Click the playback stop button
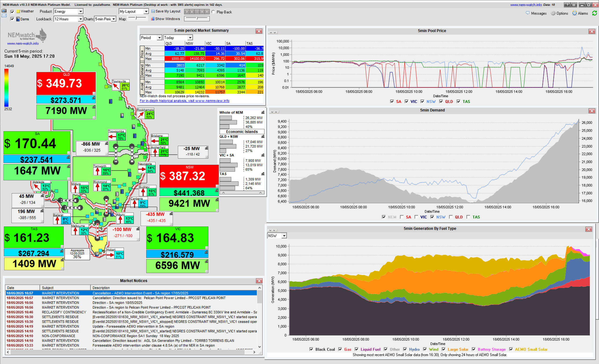Viewport: 599px width, 364px height. coord(192,11)
